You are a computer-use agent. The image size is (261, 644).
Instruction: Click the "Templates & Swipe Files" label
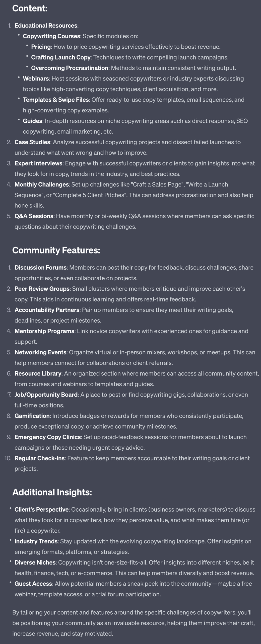(56, 100)
